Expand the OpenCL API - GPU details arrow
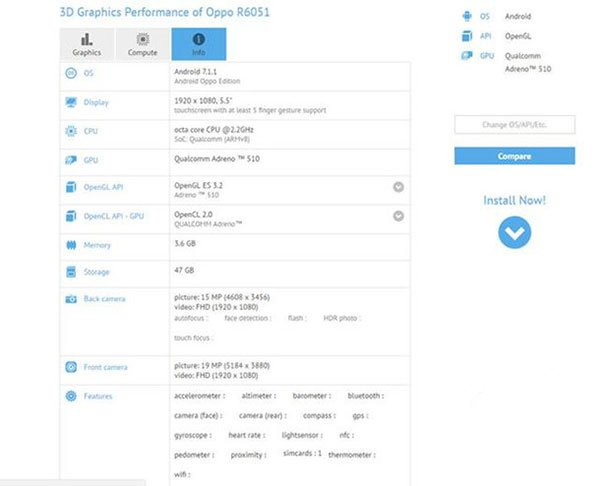The image size is (600, 486). click(x=398, y=216)
